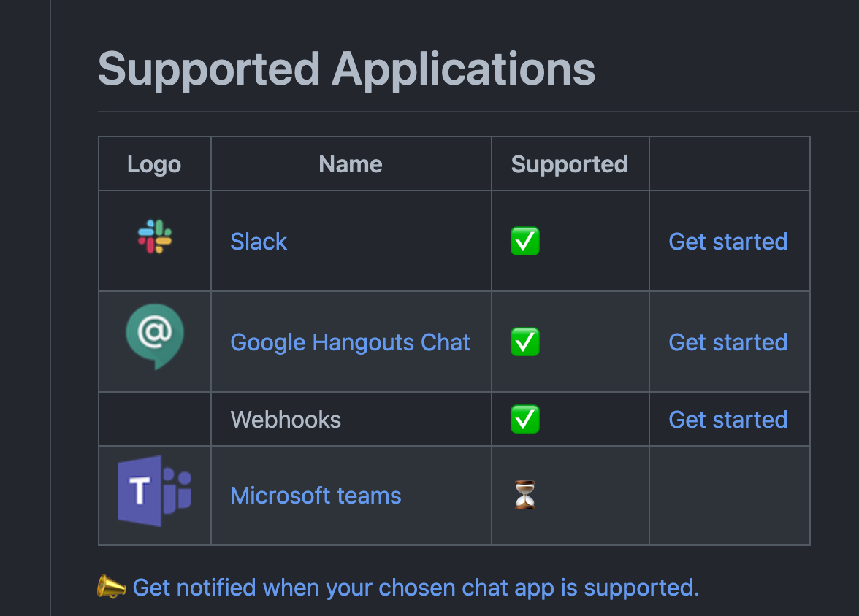Open the Google Hangouts Chat link
The width and height of the screenshot is (859, 616).
point(350,342)
